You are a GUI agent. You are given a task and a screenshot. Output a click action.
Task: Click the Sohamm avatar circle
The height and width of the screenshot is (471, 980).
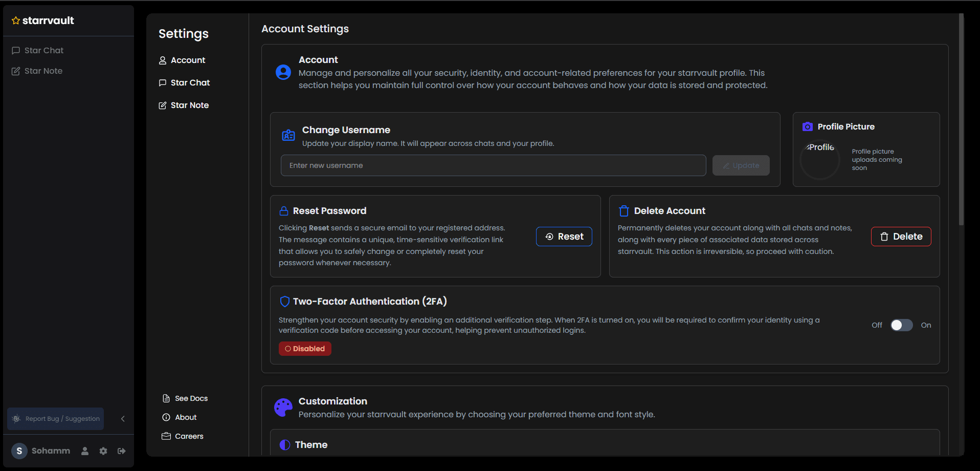(19, 451)
